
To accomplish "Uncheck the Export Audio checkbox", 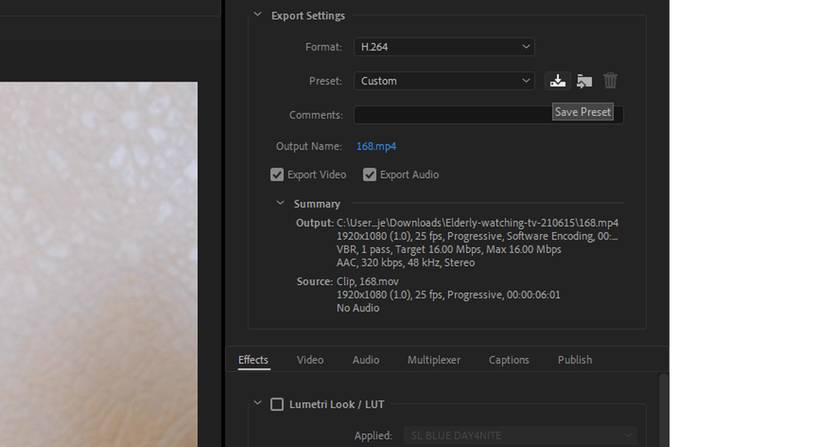I will 369,175.
